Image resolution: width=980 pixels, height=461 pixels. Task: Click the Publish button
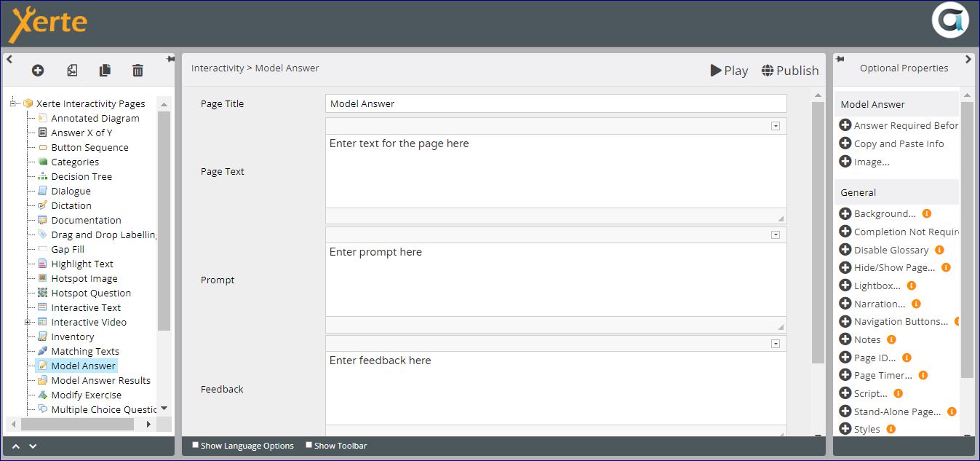(x=790, y=71)
